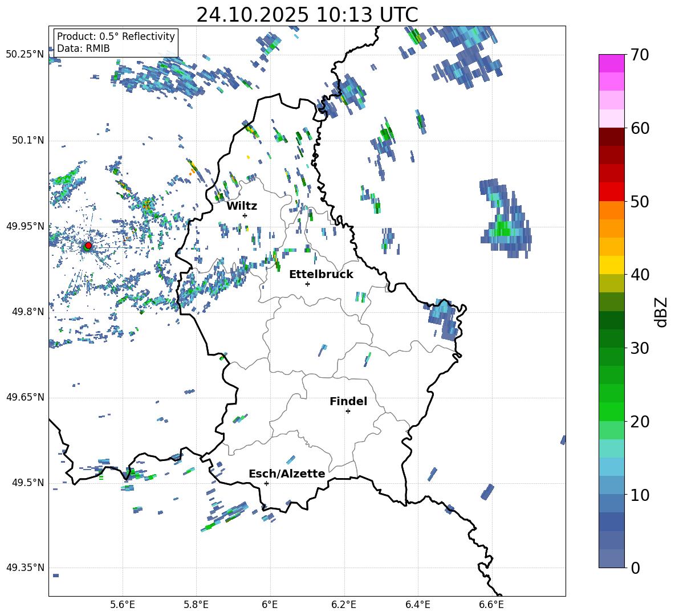Select the Ettelbruck city label
This screenshot has height=616, width=675.
click(321, 274)
